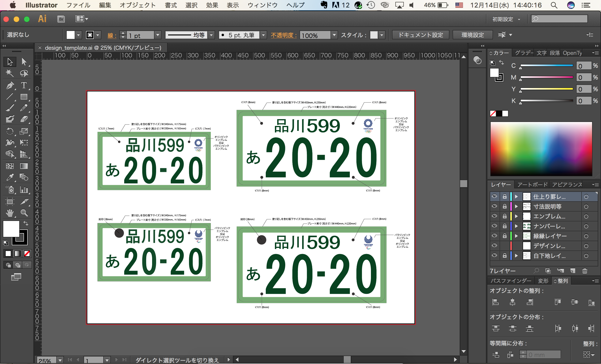Open the ウィンドウ menu

(262, 5)
